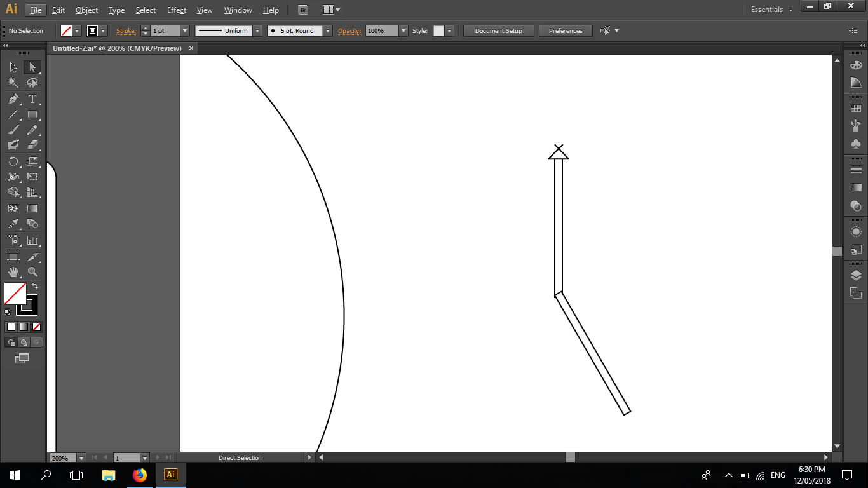Select the Lasso tool
The height and width of the screenshot is (488, 868).
[x=32, y=83]
